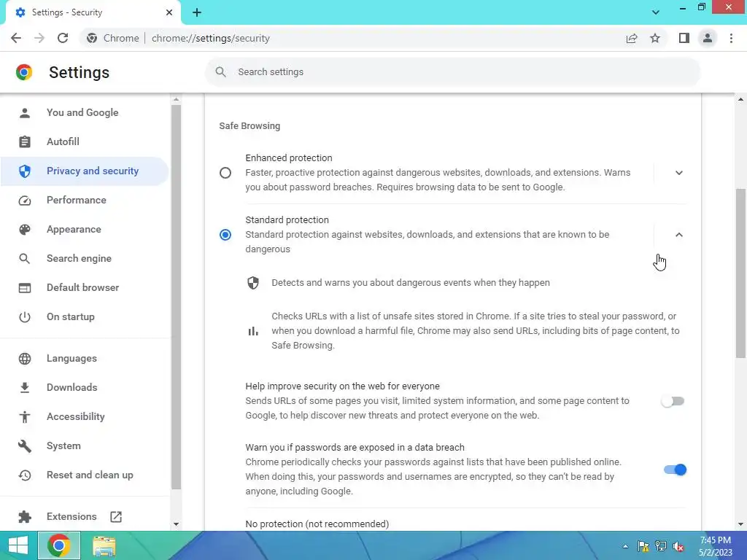Bookmark this tab with the star icon
The height and width of the screenshot is (560, 747).
click(x=655, y=38)
